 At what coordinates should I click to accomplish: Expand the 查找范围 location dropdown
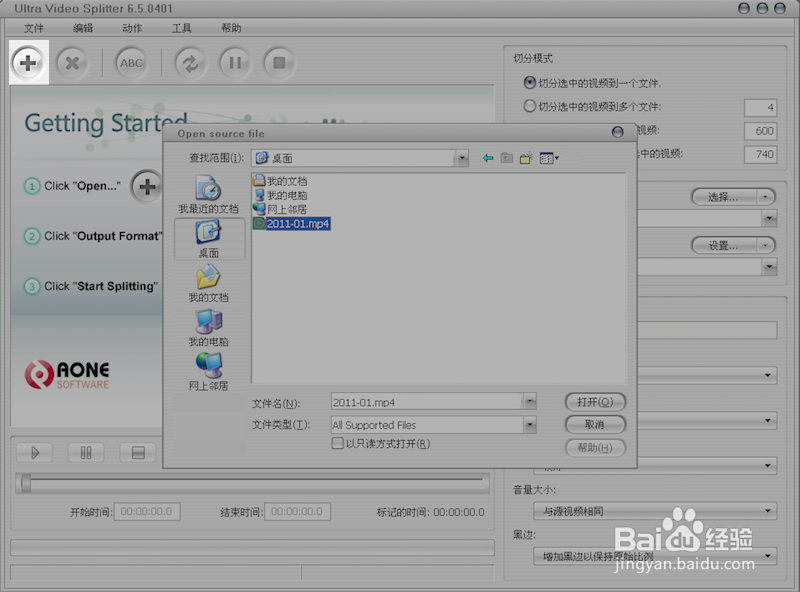coord(462,158)
